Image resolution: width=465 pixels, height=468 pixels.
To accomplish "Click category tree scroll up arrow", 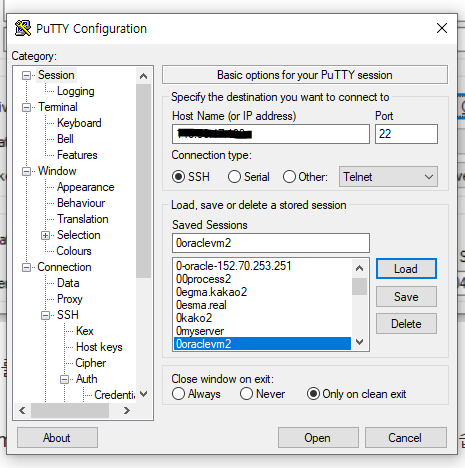I will (144, 76).
